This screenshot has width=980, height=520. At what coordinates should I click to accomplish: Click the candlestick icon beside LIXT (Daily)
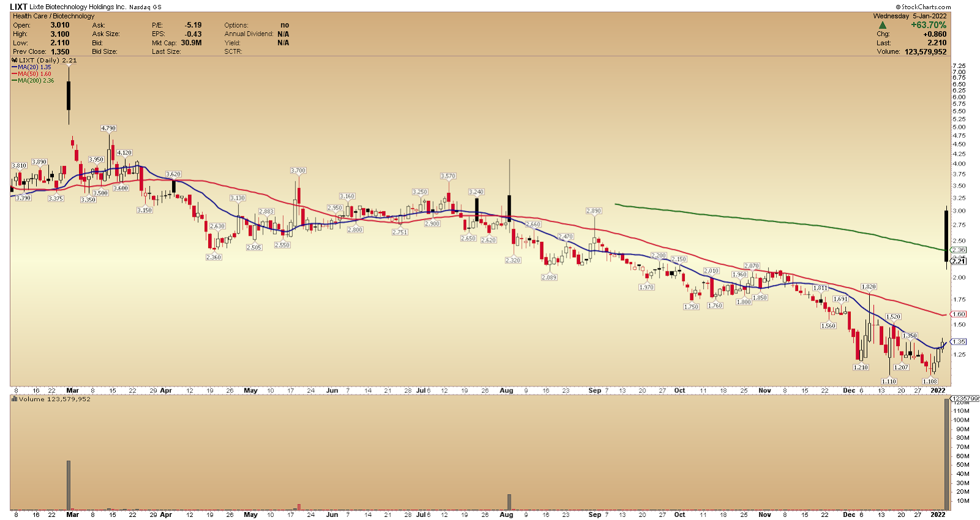click(x=14, y=61)
